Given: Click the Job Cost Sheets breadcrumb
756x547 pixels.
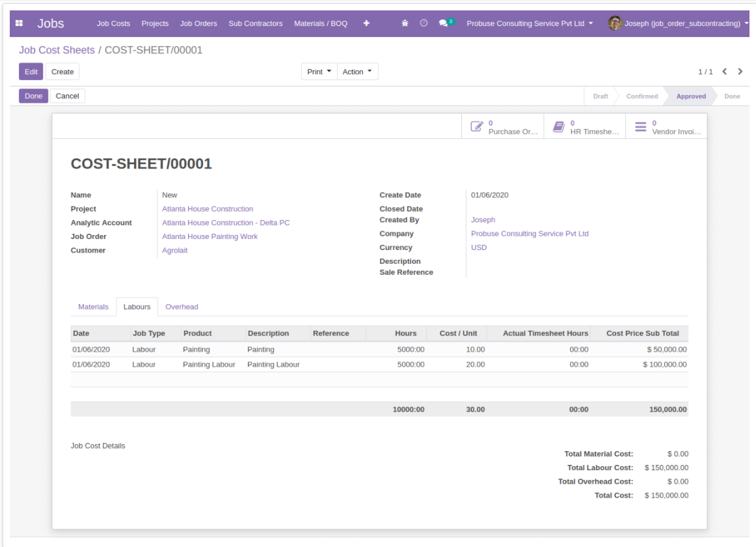Looking at the screenshot, I should [x=57, y=50].
